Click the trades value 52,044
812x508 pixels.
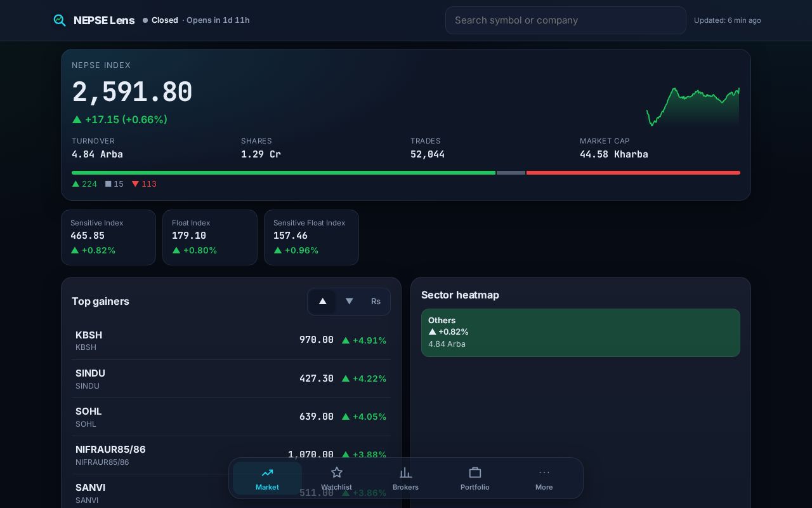(x=428, y=154)
